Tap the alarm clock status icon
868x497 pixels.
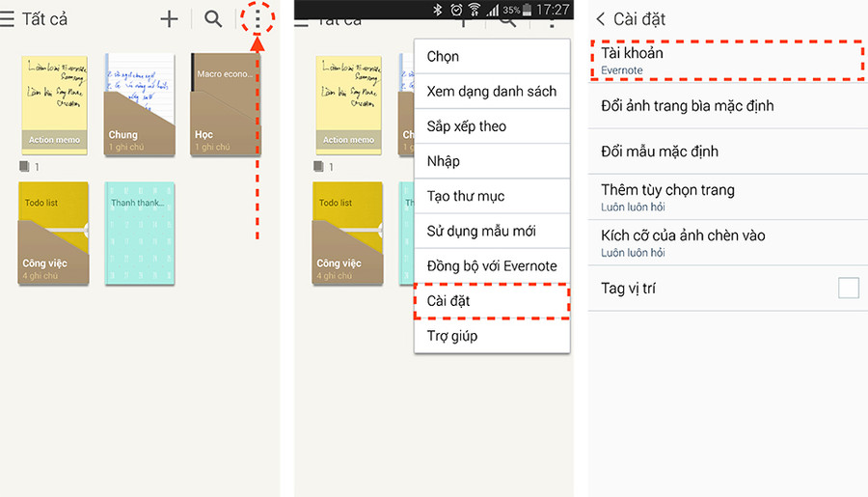coord(456,10)
